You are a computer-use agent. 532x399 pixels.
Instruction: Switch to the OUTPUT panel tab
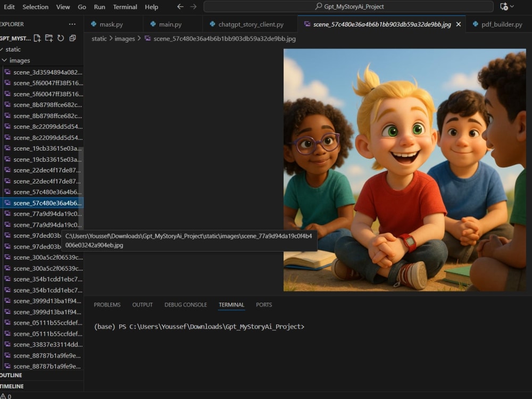point(143,305)
